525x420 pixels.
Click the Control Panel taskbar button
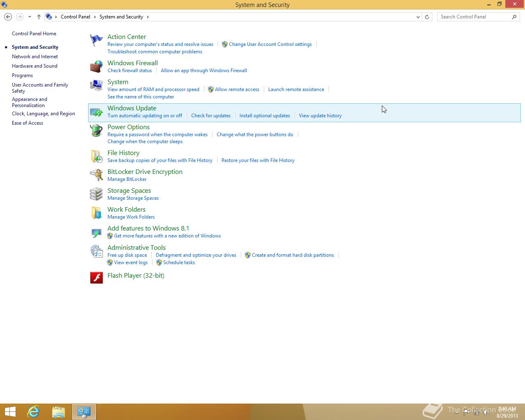pos(84,412)
